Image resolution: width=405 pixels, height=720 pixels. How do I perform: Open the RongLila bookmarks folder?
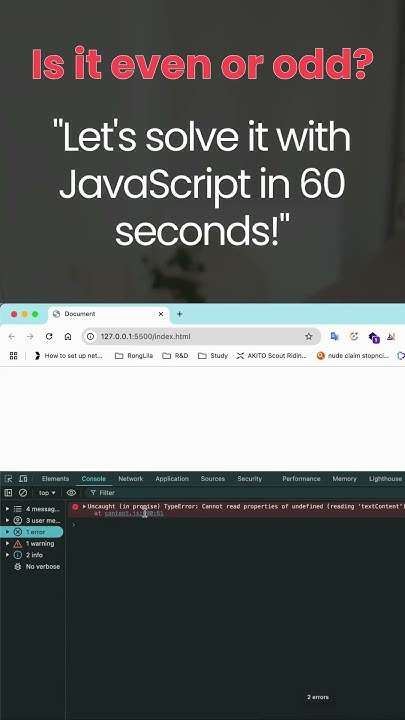point(134,355)
